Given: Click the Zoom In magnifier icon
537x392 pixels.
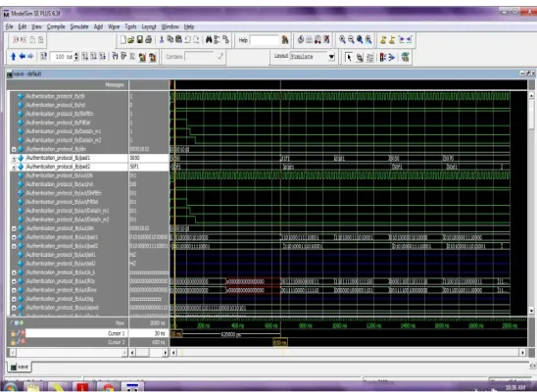Looking at the screenshot, I should click(x=342, y=39).
